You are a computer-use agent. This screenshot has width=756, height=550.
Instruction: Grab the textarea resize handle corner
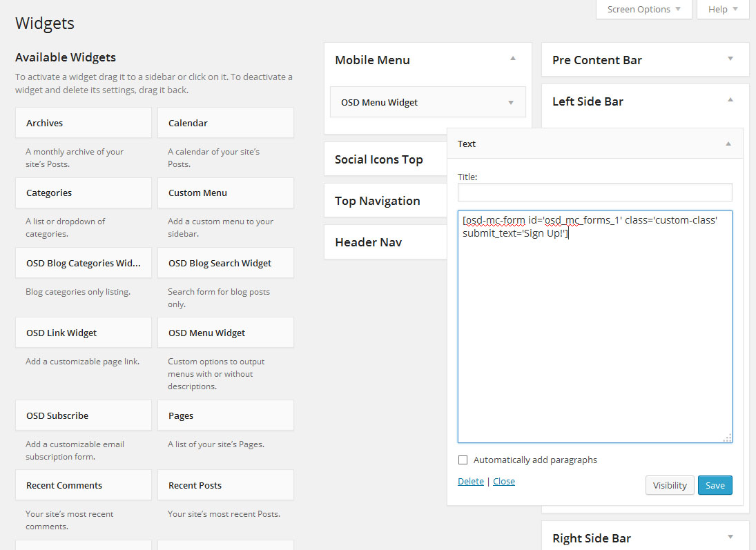[728, 438]
